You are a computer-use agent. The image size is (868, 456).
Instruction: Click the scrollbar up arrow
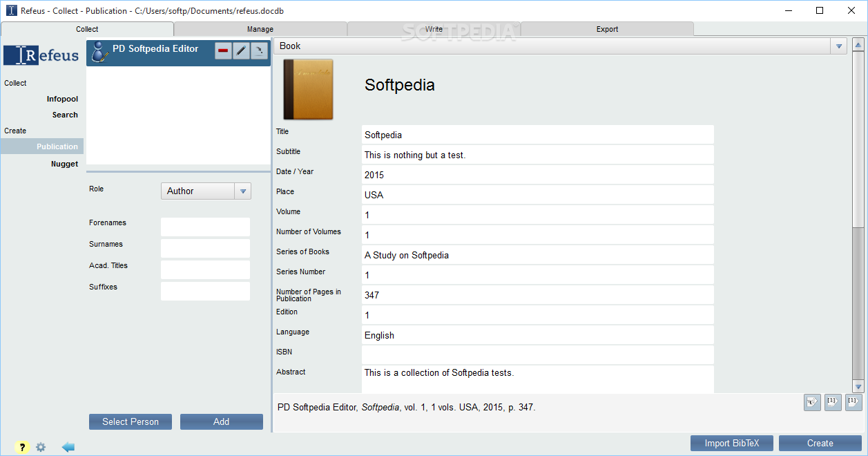click(858, 45)
